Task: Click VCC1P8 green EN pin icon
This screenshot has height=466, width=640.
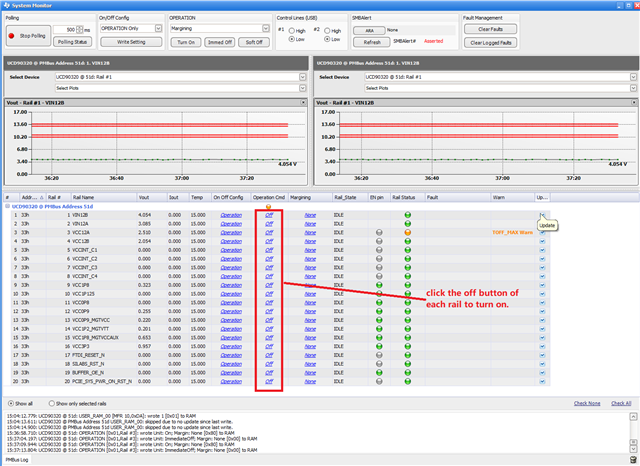Action: click(x=379, y=285)
